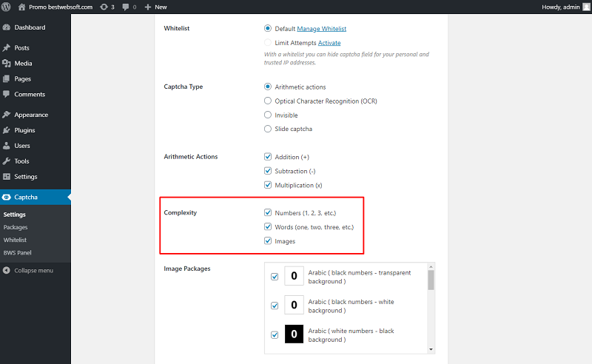This screenshot has height=364, width=592.
Task: Click the transparent-background 0 package thumbnail
Action: [294, 276]
